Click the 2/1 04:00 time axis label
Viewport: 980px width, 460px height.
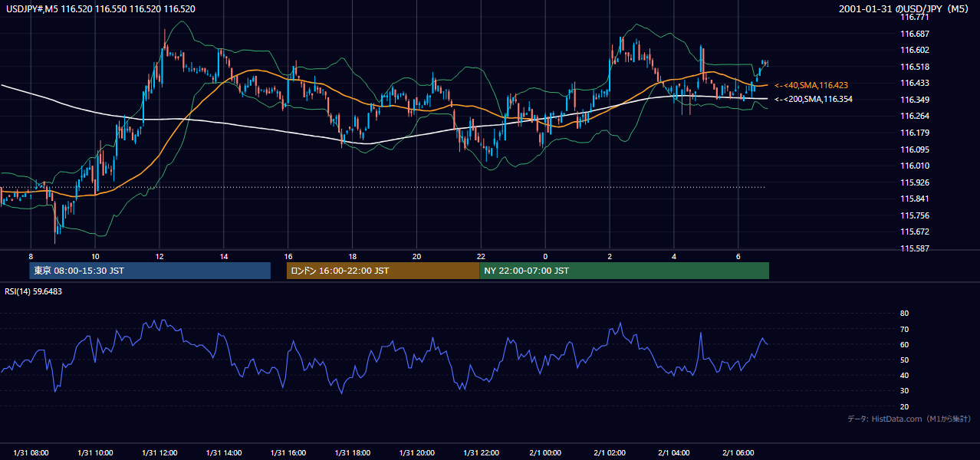click(x=675, y=453)
